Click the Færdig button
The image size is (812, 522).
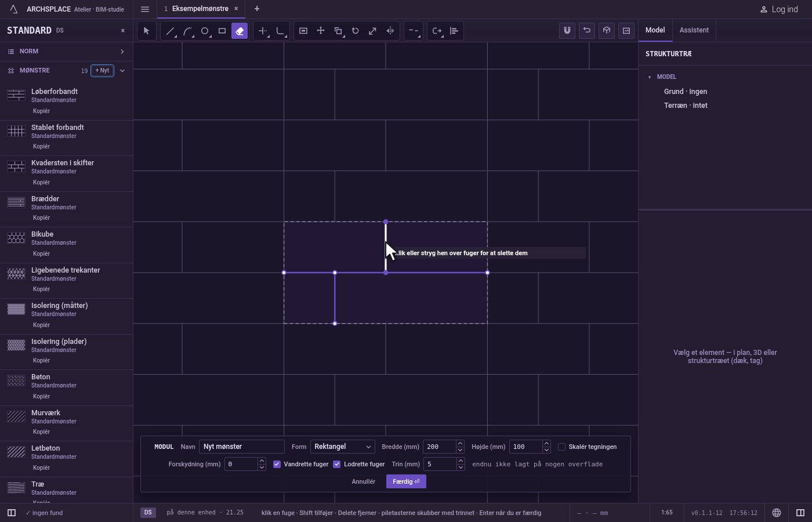click(x=406, y=481)
